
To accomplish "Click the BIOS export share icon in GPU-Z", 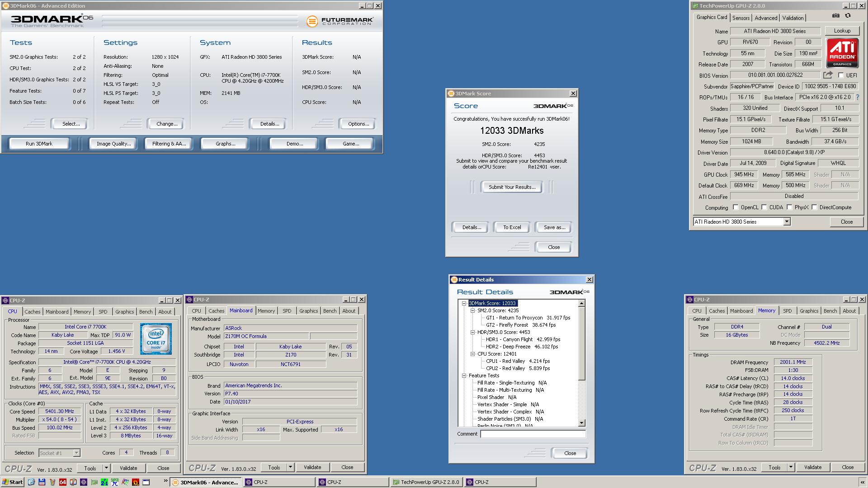I will click(x=828, y=75).
